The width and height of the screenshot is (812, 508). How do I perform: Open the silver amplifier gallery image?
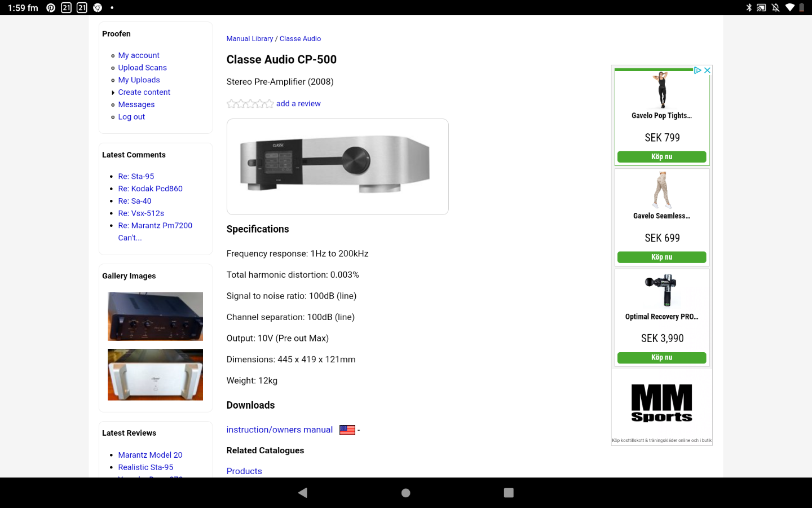click(155, 375)
